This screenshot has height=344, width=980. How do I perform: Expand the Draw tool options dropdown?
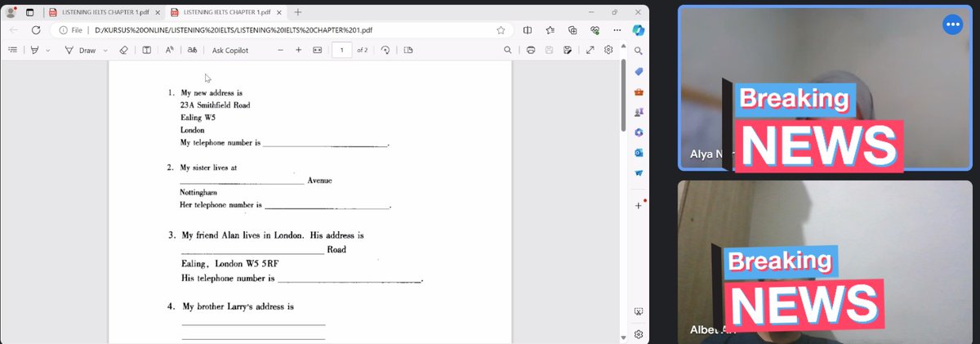coord(105,50)
